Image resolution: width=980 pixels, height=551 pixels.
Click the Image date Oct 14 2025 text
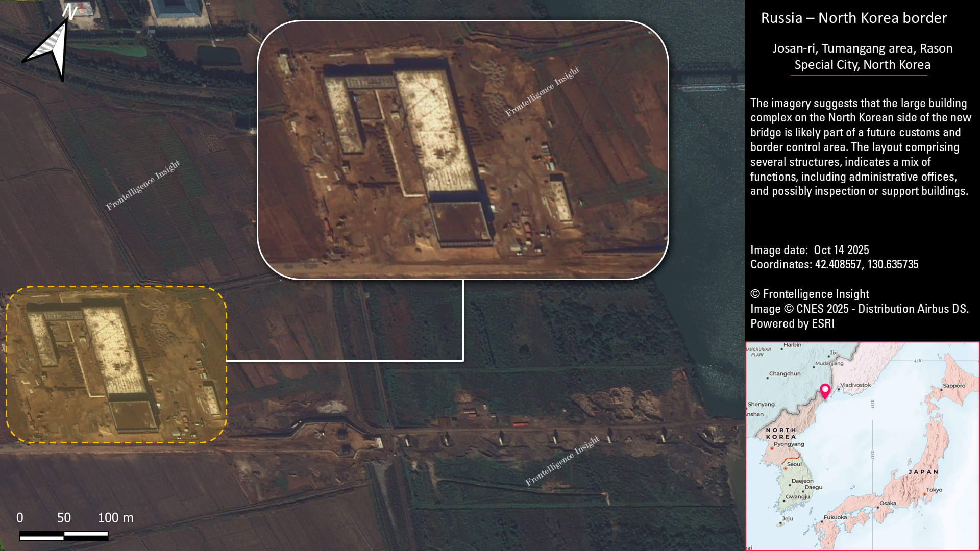[810, 250]
